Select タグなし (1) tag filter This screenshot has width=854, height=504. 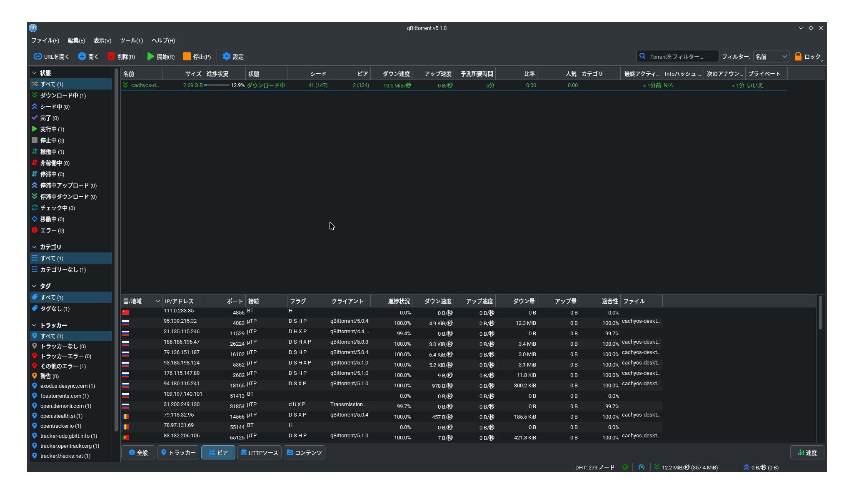coord(71,309)
